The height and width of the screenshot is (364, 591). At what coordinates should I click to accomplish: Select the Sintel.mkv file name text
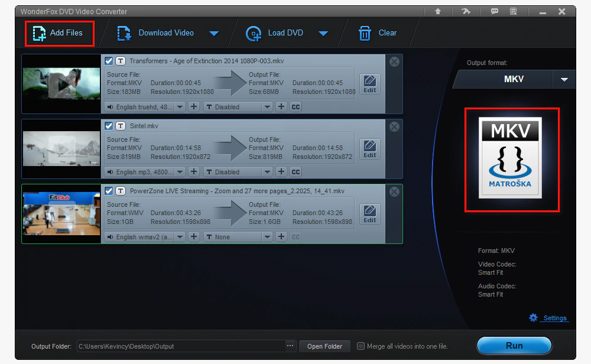click(x=144, y=126)
